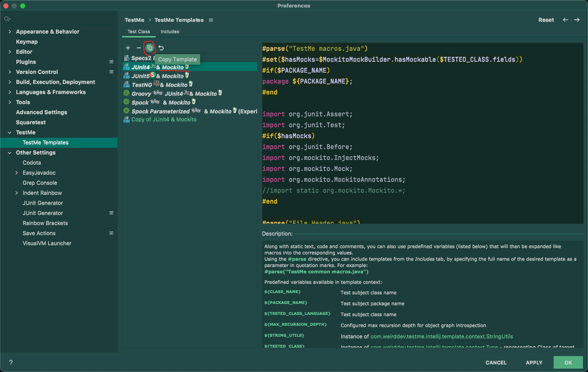Expand the Editor settings node

click(10, 52)
